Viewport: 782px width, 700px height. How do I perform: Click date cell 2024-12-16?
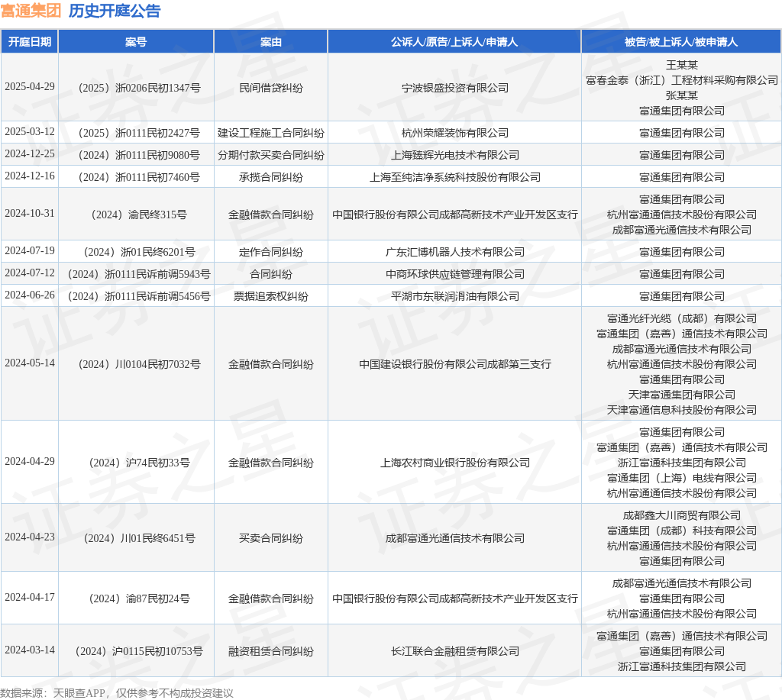point(30,176)
